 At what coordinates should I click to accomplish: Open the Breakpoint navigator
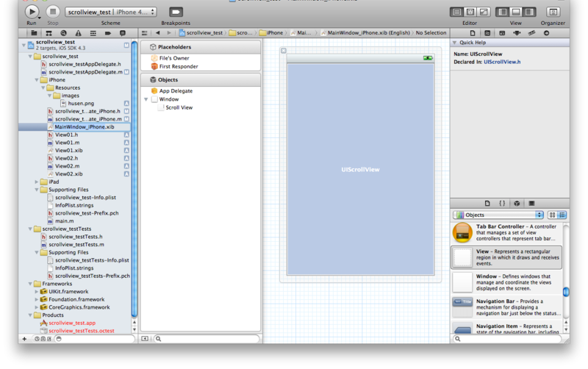[107, 33]
